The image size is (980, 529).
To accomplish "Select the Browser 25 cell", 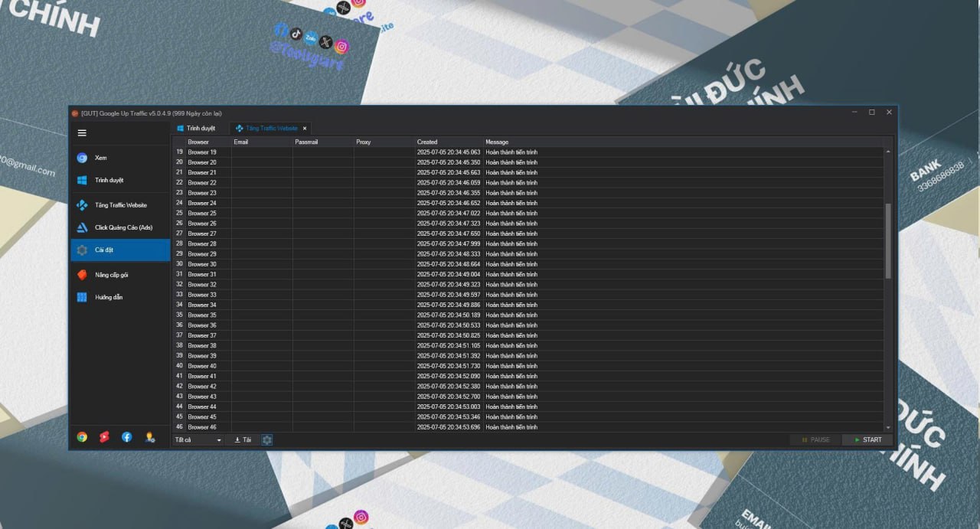I will coord(208,214).
